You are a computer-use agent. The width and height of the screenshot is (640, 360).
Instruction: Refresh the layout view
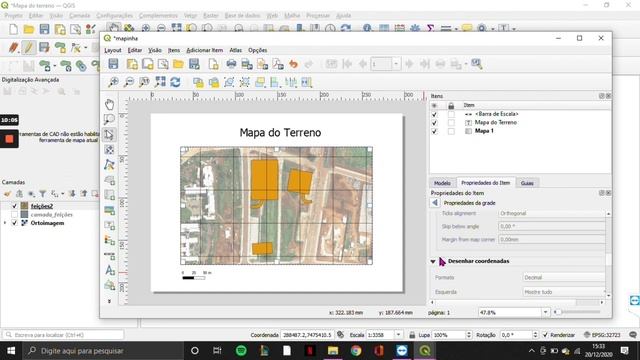pyautogui.click(x=176, y=82)
